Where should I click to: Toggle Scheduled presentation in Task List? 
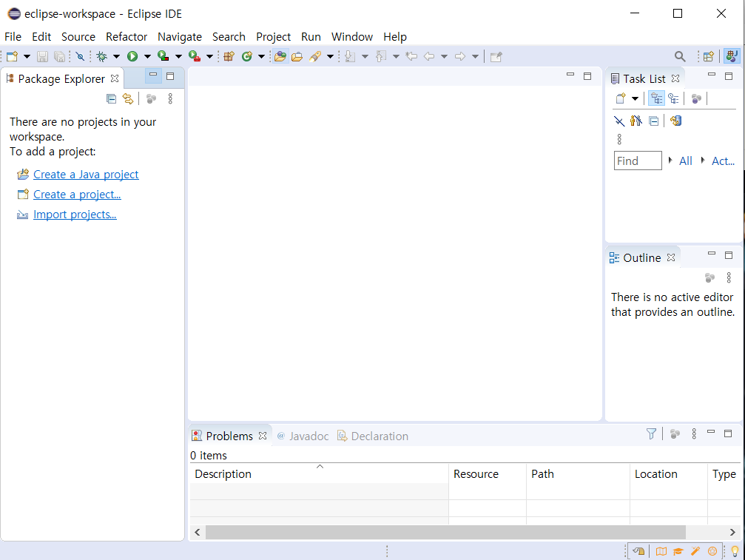tap(673, 98)
